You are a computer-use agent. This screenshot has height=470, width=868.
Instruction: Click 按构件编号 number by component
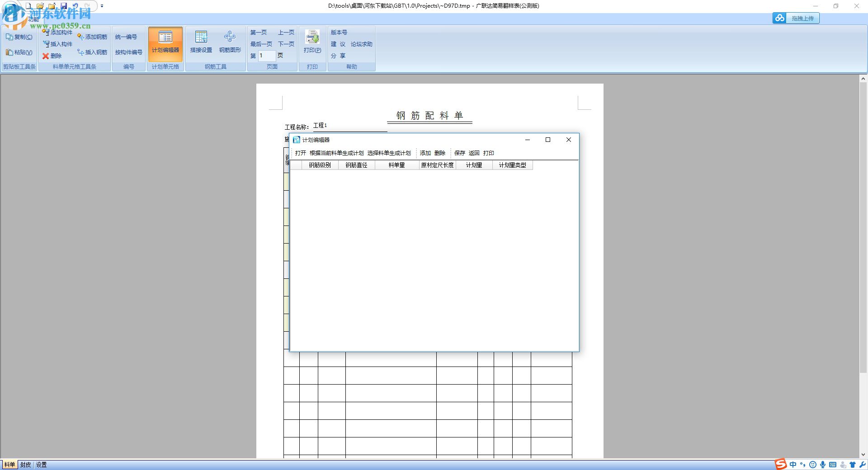[x=129, y=52]
